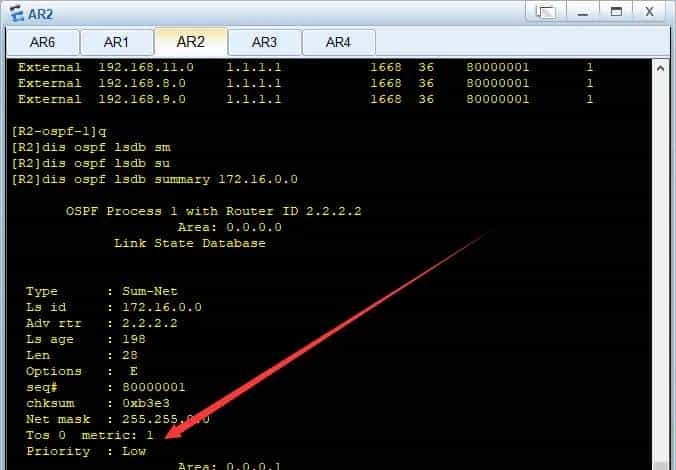Viewport: 676px width, 470px height.
Task: Click the scrollbar up arrow
Action: (x=660, y=68)
